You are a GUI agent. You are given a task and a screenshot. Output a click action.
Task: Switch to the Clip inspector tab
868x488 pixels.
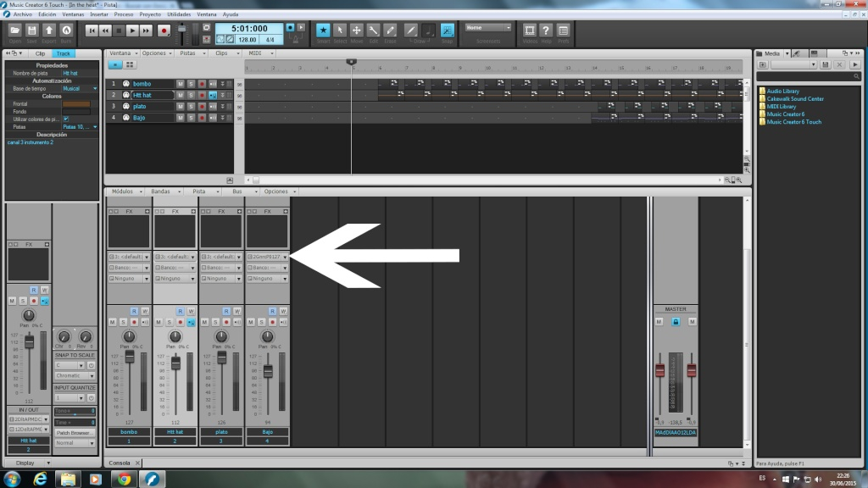tap(41, 53)
